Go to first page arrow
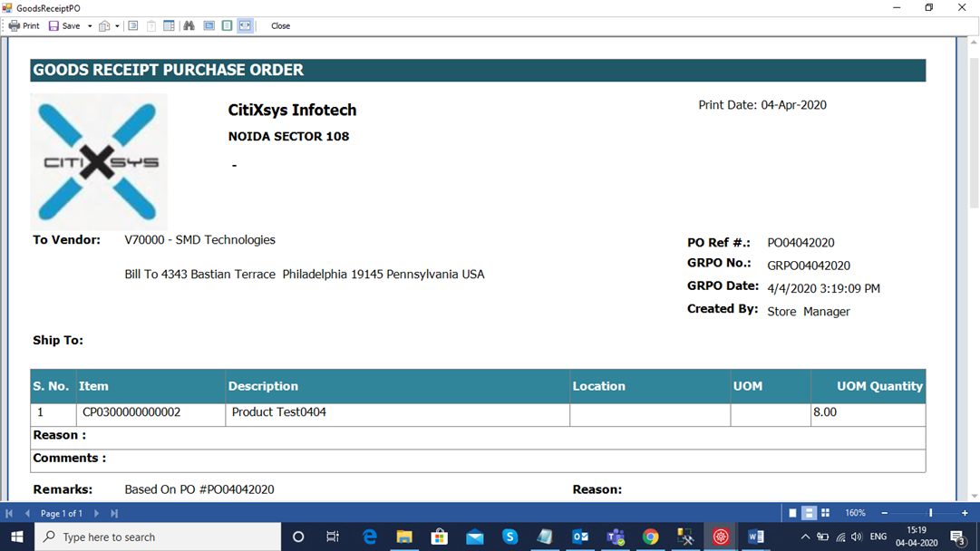This screenshot has height=551, width=980. [x=9, y=513]
